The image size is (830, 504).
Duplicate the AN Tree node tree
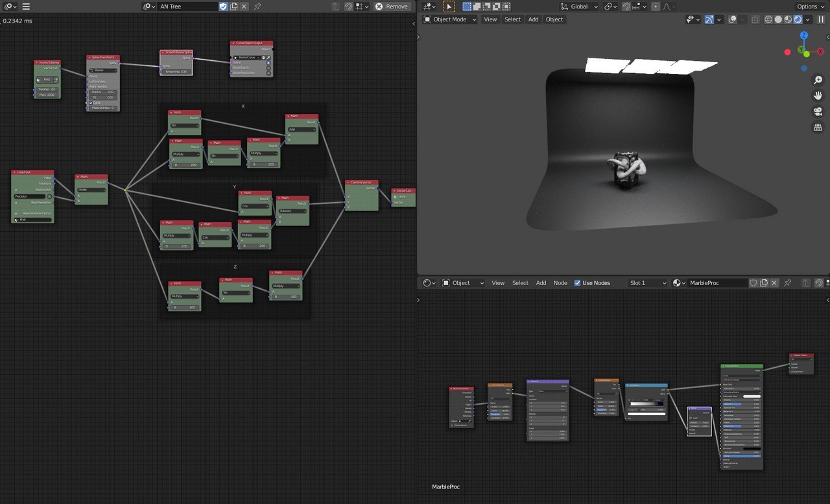tap(234, 6)
